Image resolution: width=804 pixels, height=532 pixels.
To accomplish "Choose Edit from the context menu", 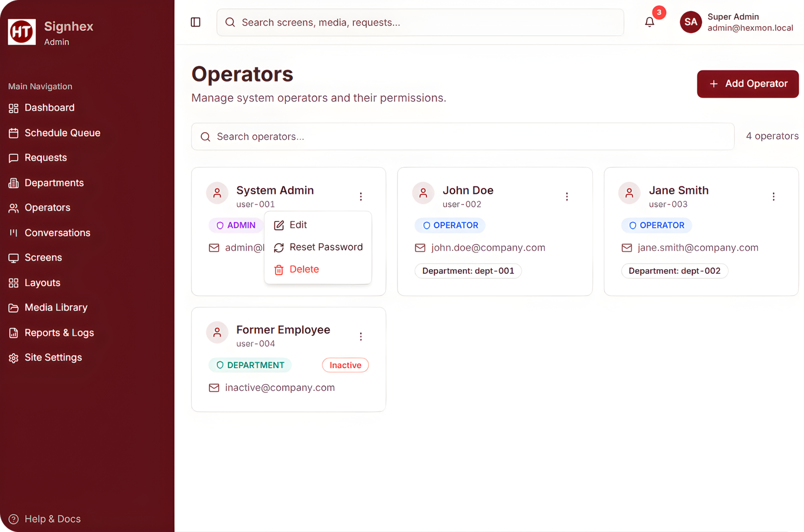I will click(297, 225).
